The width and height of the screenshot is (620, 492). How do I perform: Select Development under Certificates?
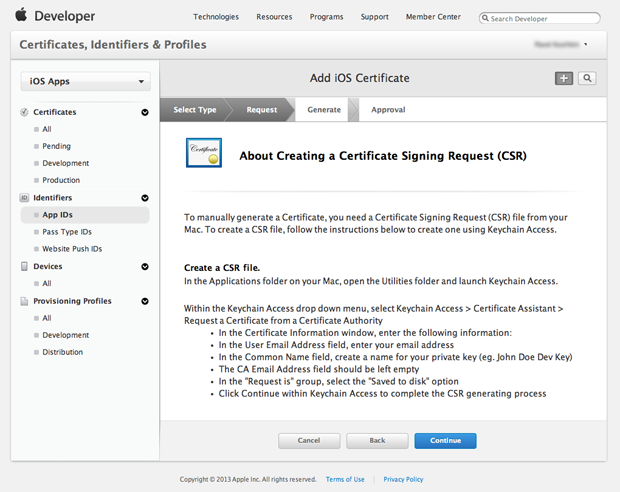(x=65, y=163)
